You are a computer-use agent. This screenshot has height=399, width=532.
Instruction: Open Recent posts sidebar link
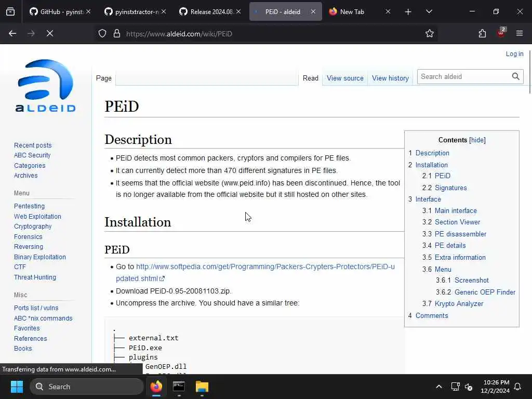(33, 145)
